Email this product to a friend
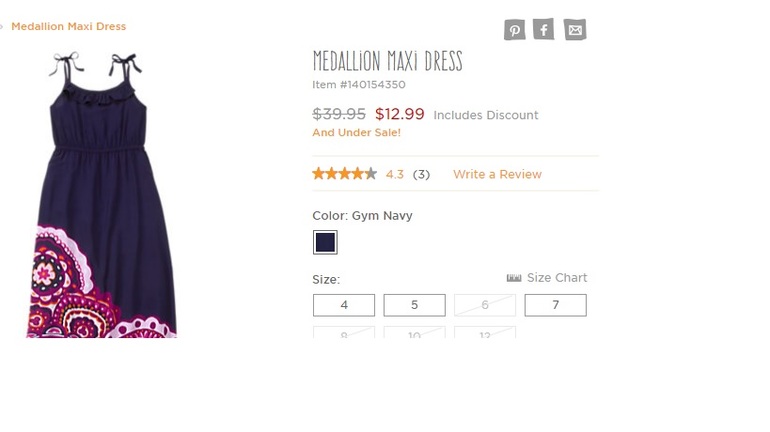 (574, 30)
